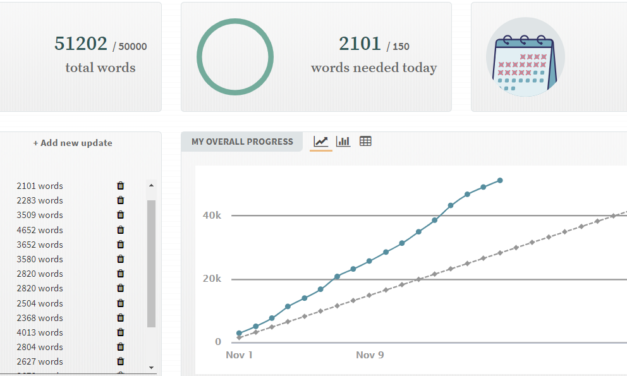Screen dimensions: 627x376
Task: Click Add new update link
Action: [x=72, y=143]
